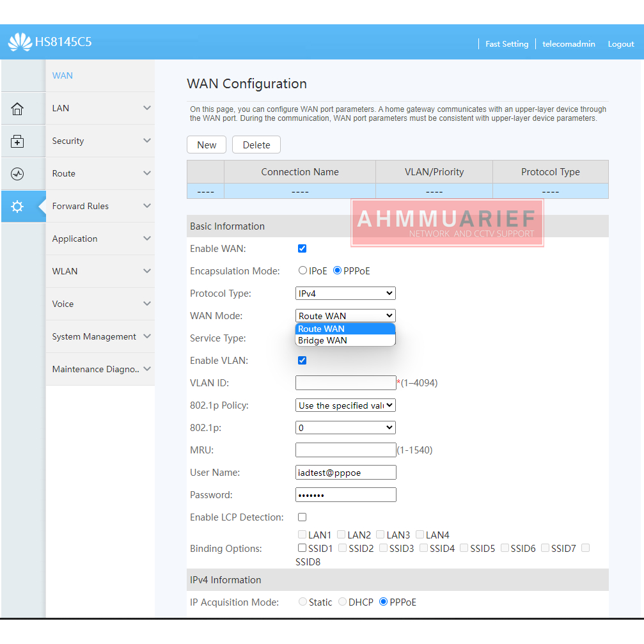Open the Fast Setting link
This screenshot has width=644, height=644.
coord(507,44)
